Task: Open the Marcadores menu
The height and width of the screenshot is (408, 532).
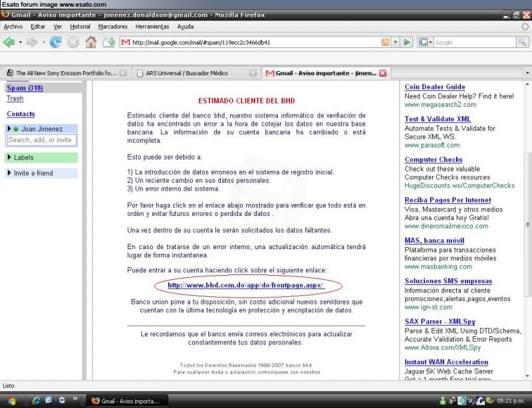Action: [112, 27]
